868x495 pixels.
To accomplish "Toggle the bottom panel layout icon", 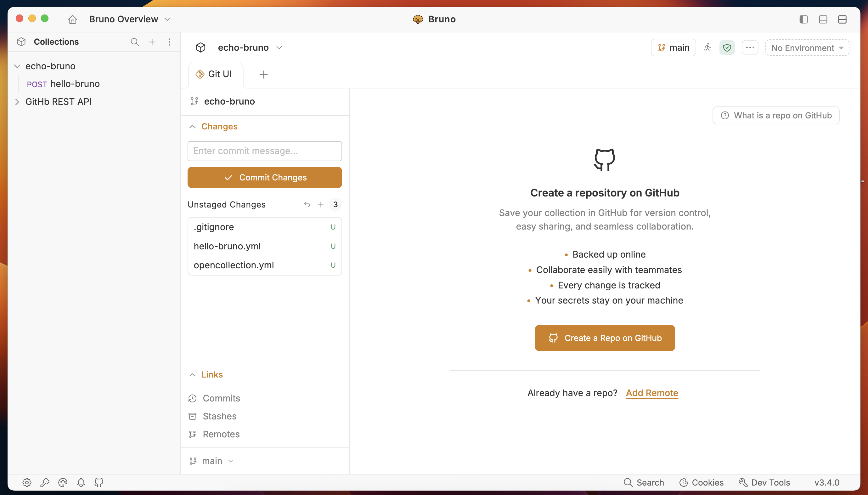I will (x=823, y=20).
